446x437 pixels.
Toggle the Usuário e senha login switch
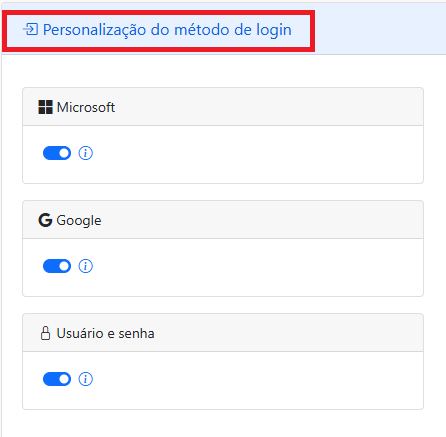point(57,379)
